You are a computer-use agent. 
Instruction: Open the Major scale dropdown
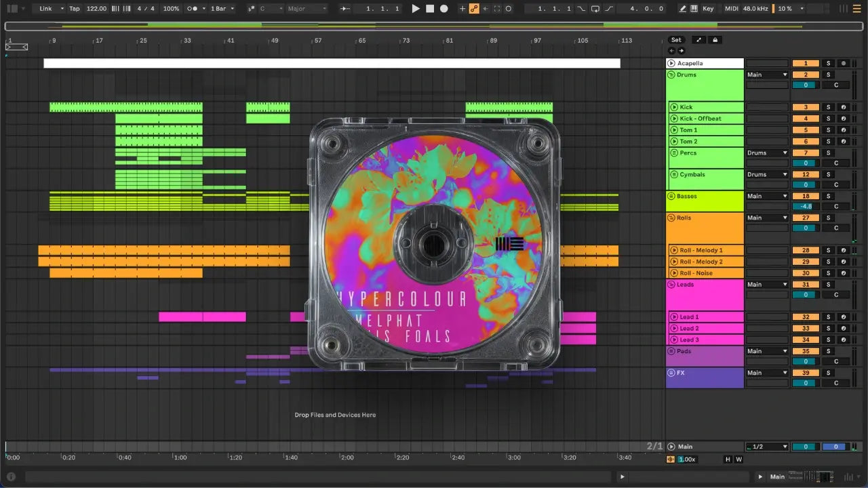(x=307, y=9)
